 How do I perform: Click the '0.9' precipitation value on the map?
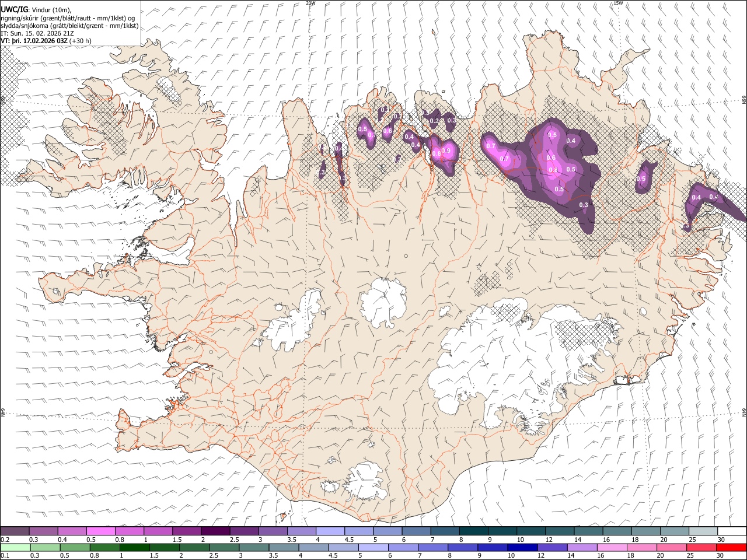point(446,150)
